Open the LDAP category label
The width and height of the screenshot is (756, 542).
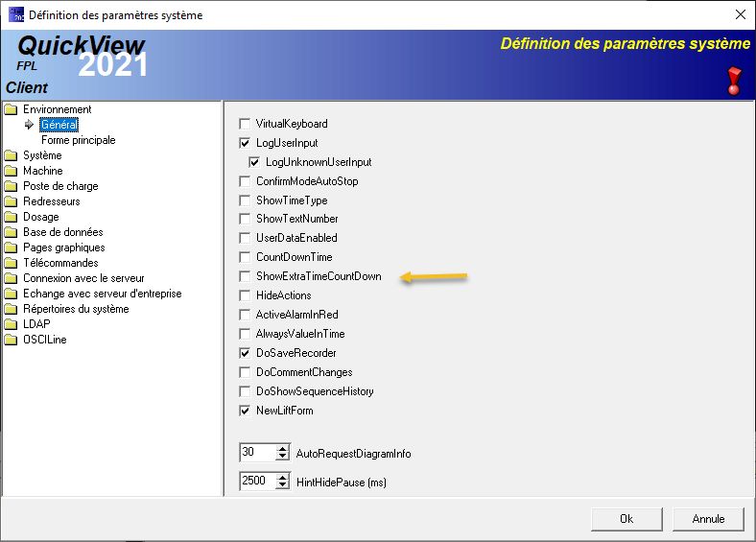tap(36, 324)
